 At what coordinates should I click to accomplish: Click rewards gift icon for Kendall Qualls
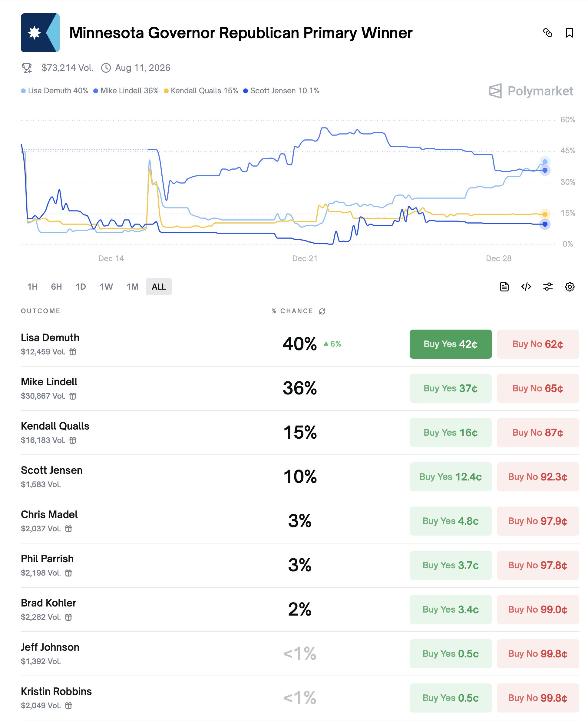[73, 440]
